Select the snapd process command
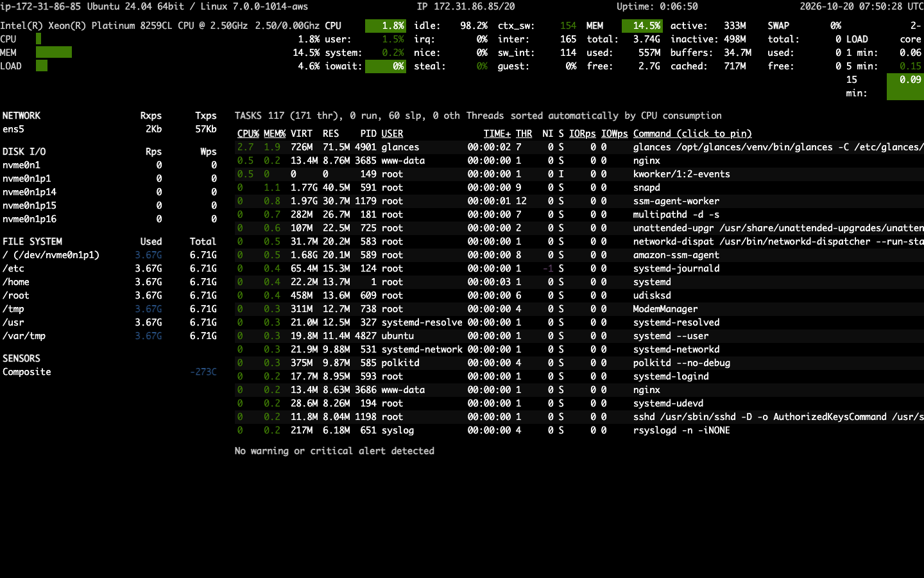 tap(647, 188)
